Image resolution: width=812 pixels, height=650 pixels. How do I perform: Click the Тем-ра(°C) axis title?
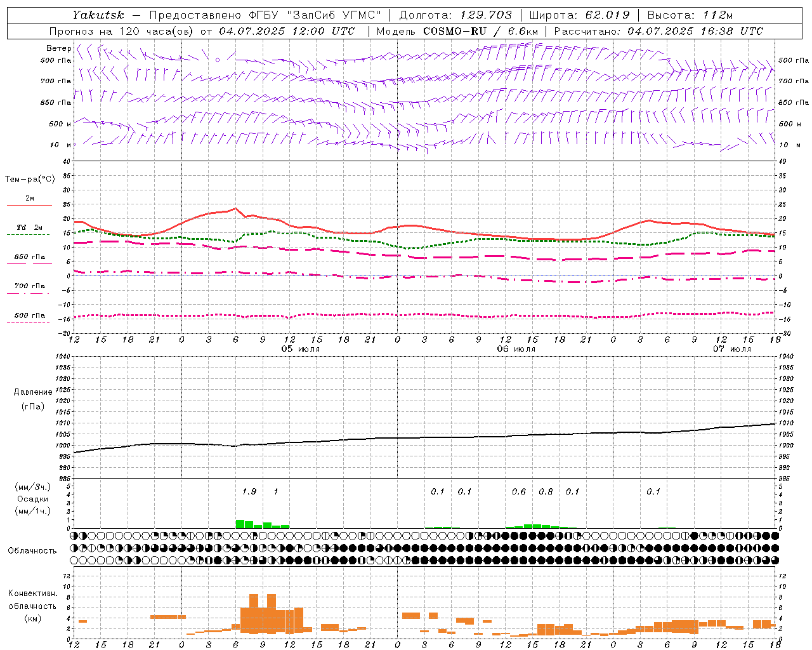(30, 180)
